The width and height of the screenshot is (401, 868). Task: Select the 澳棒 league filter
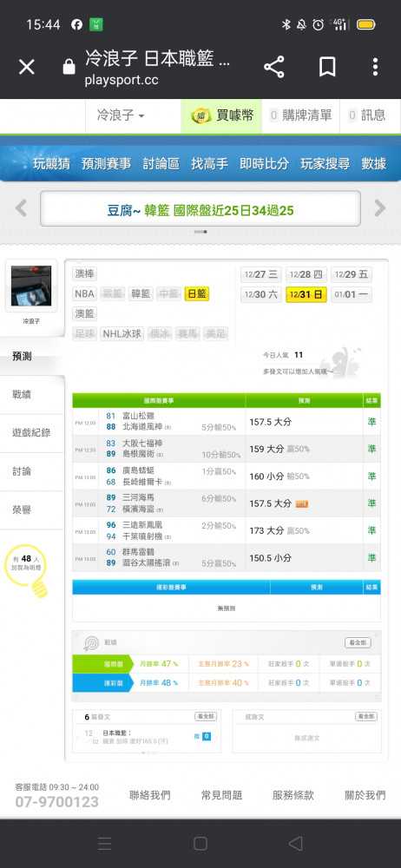85,274
